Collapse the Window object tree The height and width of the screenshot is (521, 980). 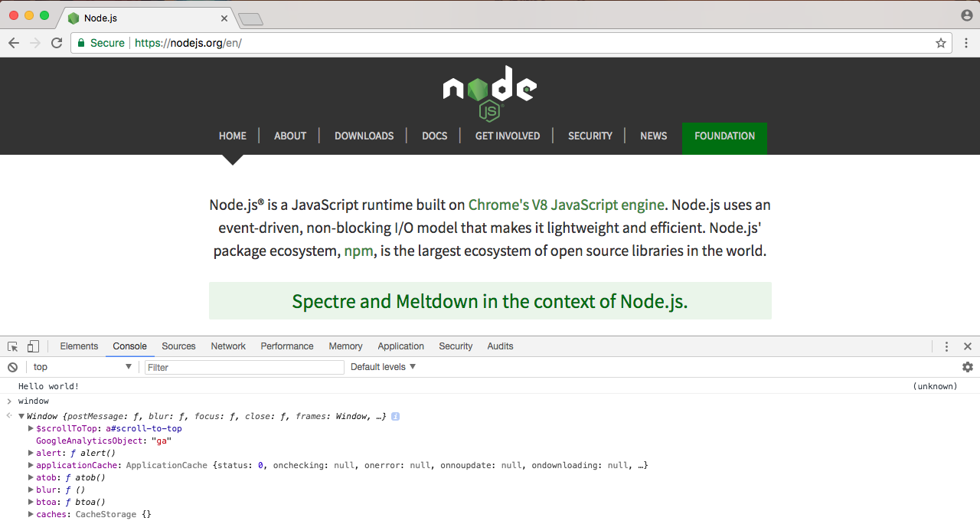(21, 416)
